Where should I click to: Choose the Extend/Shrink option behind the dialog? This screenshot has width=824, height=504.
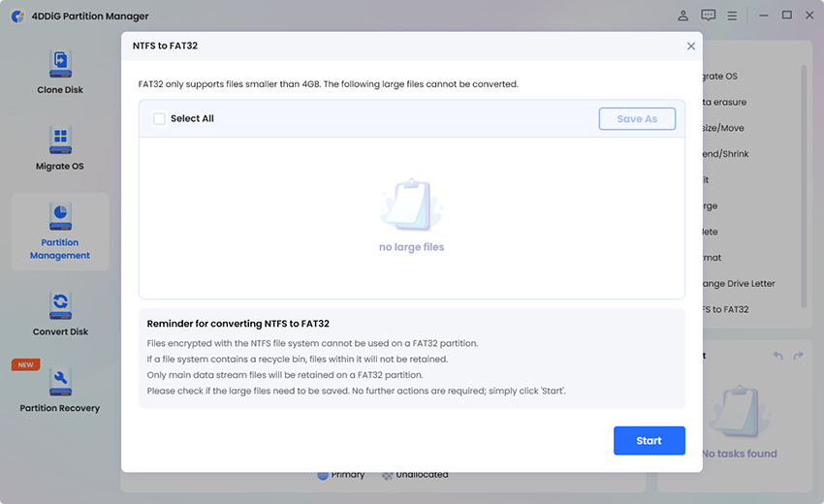click(x=725, y=154)
